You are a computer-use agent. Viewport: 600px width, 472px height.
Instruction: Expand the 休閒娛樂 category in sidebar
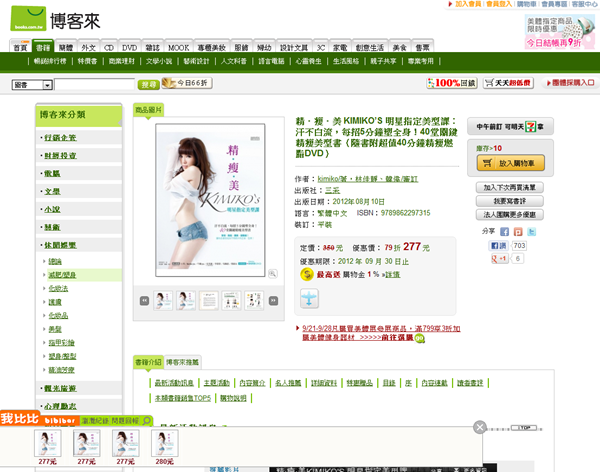pos(61,245)
